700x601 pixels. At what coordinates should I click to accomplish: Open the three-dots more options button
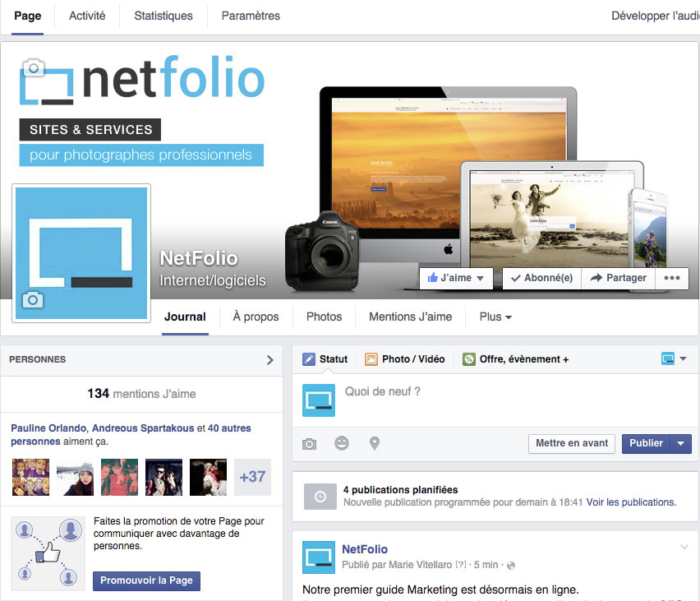click(x=672, y=278)
